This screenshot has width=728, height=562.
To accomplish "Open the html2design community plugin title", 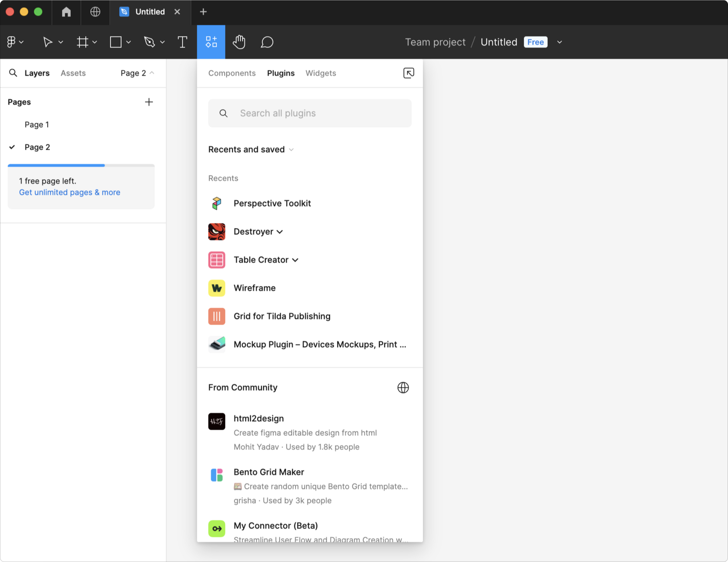I will coord(259,419).
